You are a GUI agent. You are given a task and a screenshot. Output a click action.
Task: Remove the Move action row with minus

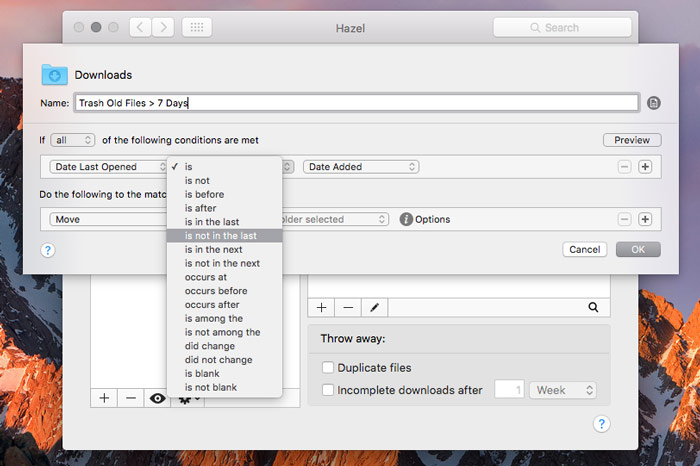625,219
